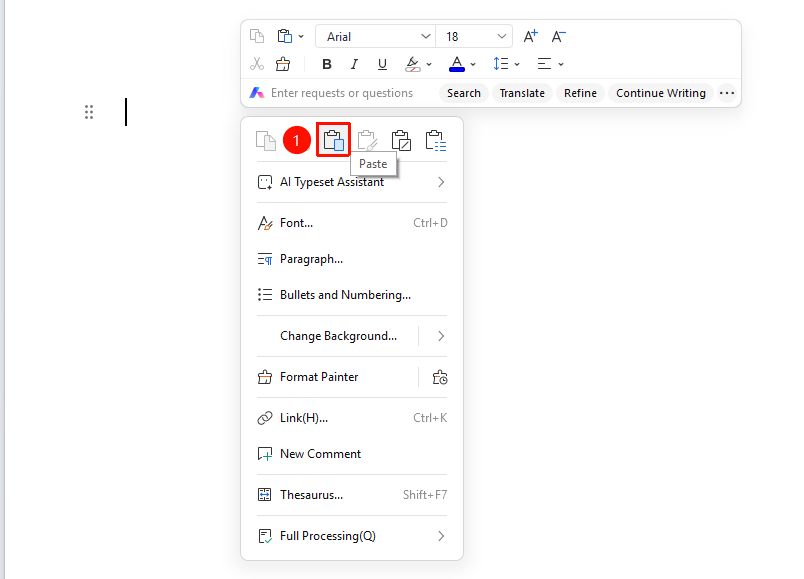Screen dimensions: 804x579
Task: Open the three-dot more options in the AI bar
Action: [727, 93]
